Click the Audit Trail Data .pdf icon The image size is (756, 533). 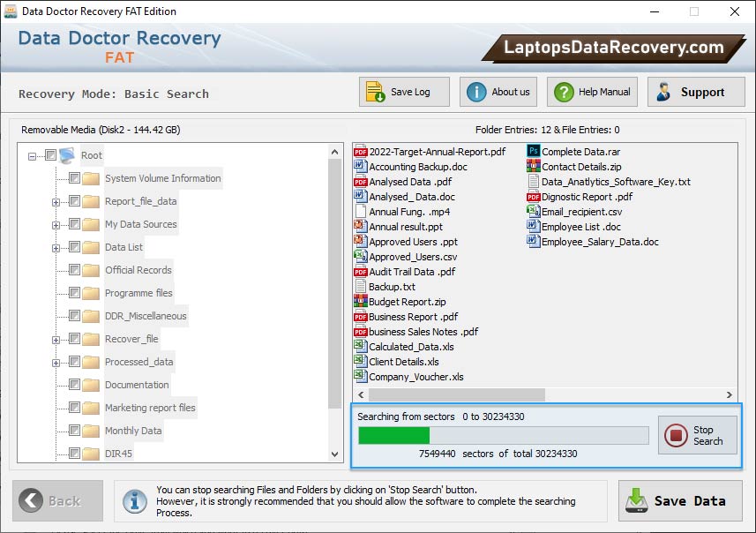point(361,272)
